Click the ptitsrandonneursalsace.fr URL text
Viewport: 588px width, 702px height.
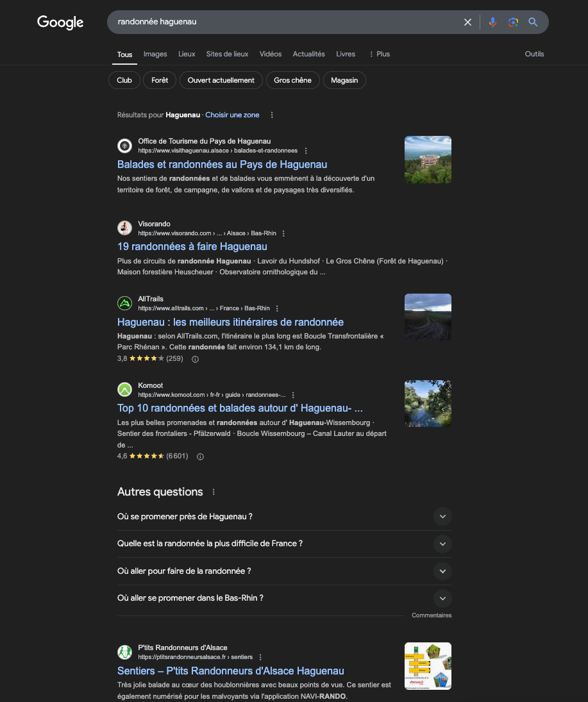tap(196, 657)
